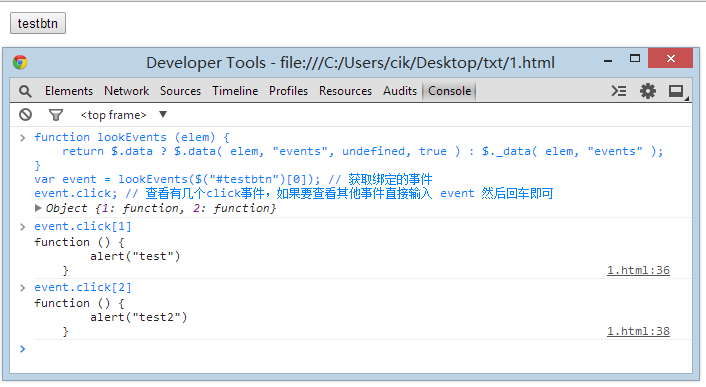The image size is (706, 387).
Task: Show the drawer using the console-prompt icon
Action: (619, 91)
